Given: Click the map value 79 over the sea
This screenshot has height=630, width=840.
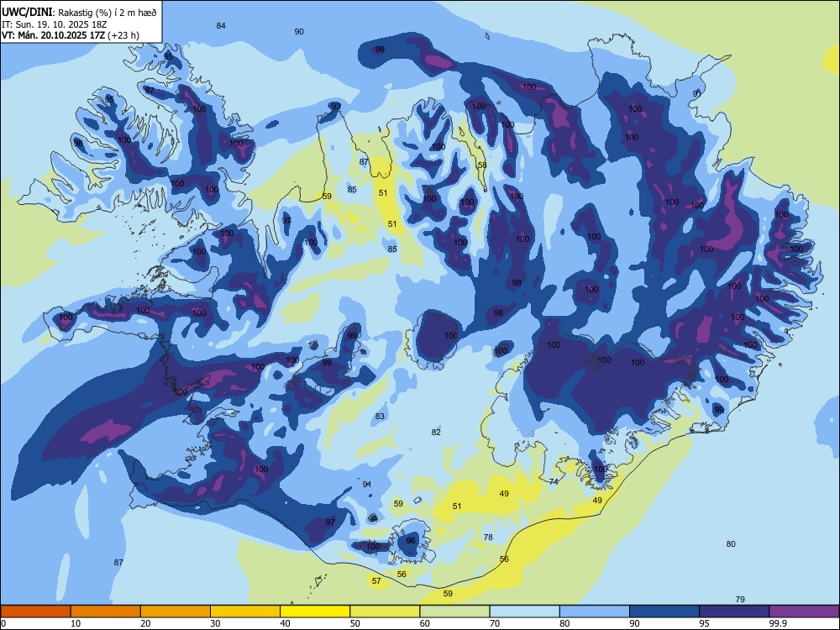Looking at the screenshot, I should pyautogui.click(x=740, y=600).
